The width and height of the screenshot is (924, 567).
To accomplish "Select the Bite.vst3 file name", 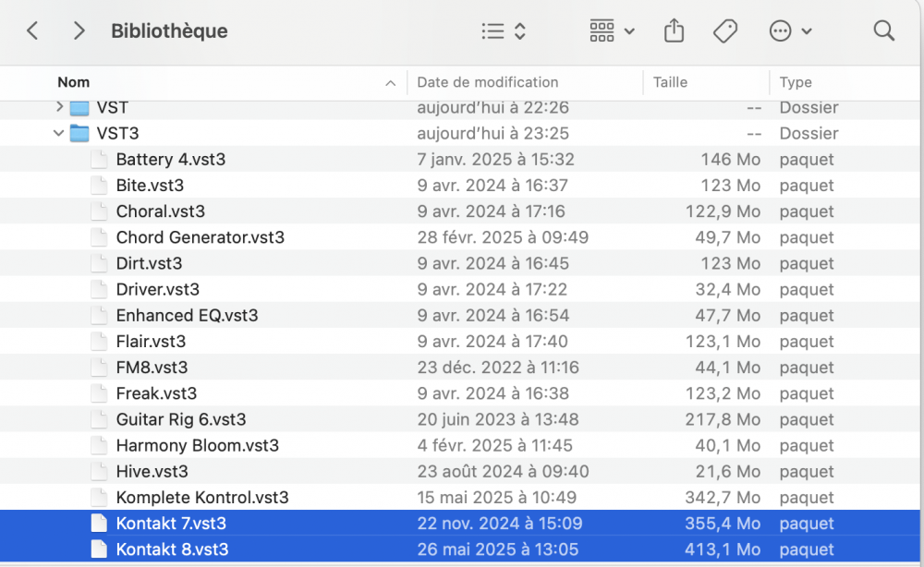I will [150, 186].
